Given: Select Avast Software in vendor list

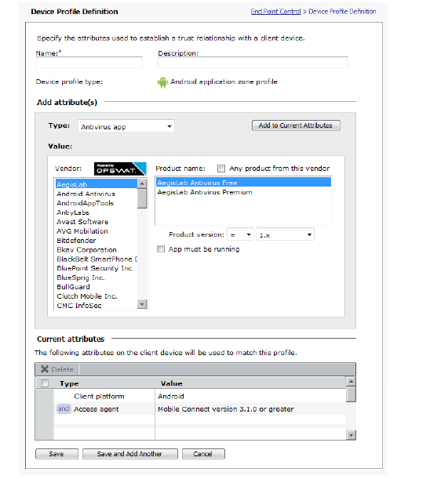Looking at the screenshot, I should coord(82,222).
